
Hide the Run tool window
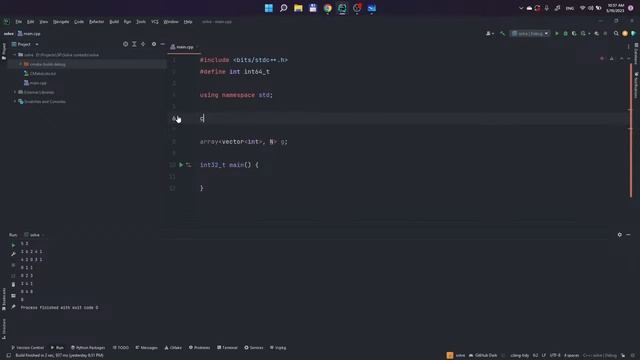[x=628, y=235]
